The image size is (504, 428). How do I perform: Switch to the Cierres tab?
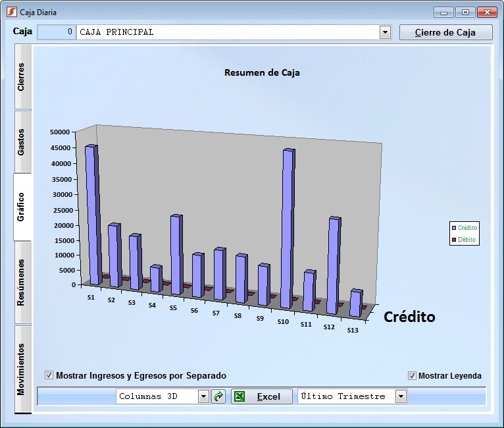pos(22,77)
